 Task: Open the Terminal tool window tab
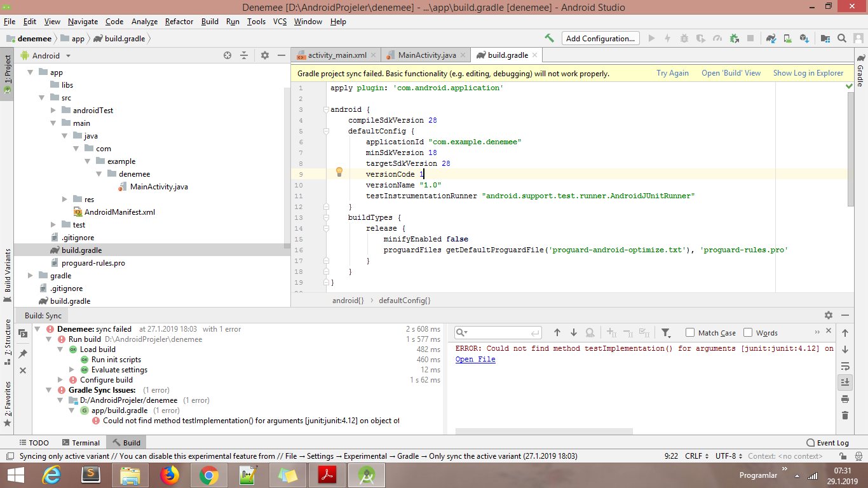pyautogui.click(x=81, y=443)
